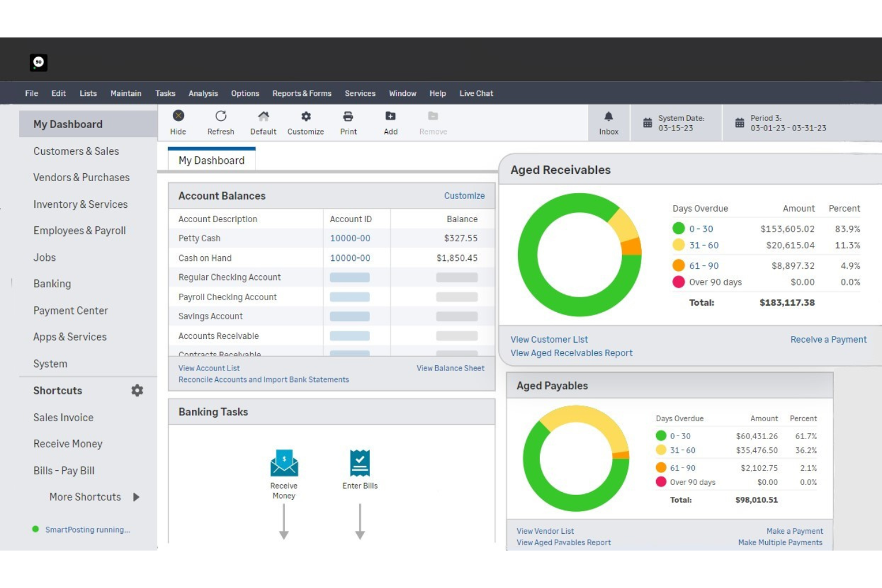Click the View Account List link
The image size is (882, 588).
coord(209,368)
